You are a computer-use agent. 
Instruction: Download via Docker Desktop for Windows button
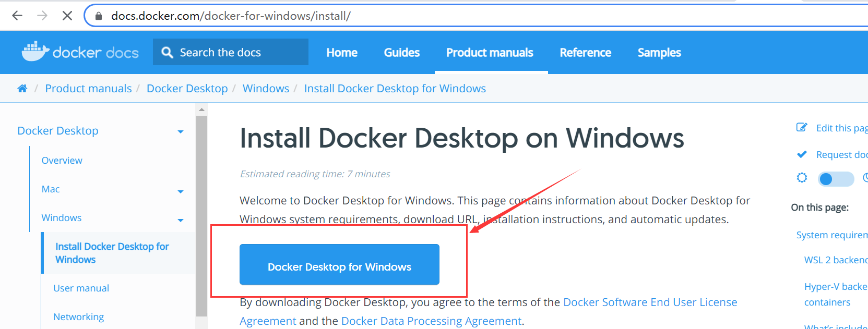pos(339,264)
